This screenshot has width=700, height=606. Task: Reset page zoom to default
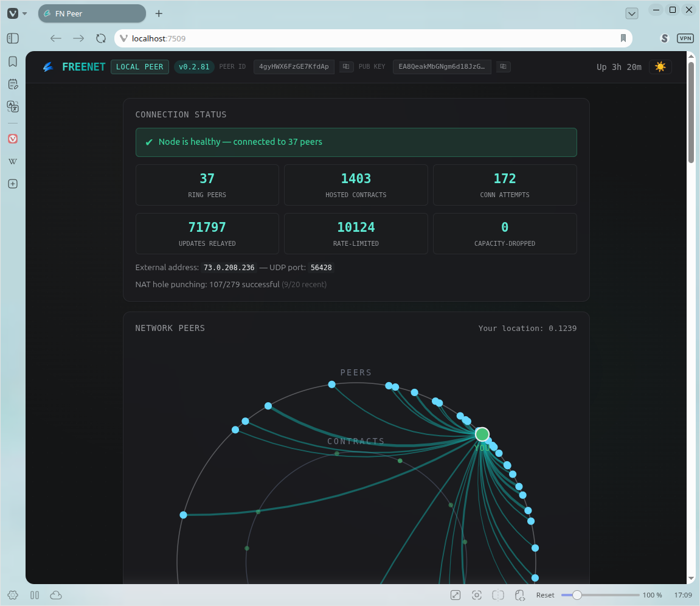pyautogui.click(x=545, y=595)
